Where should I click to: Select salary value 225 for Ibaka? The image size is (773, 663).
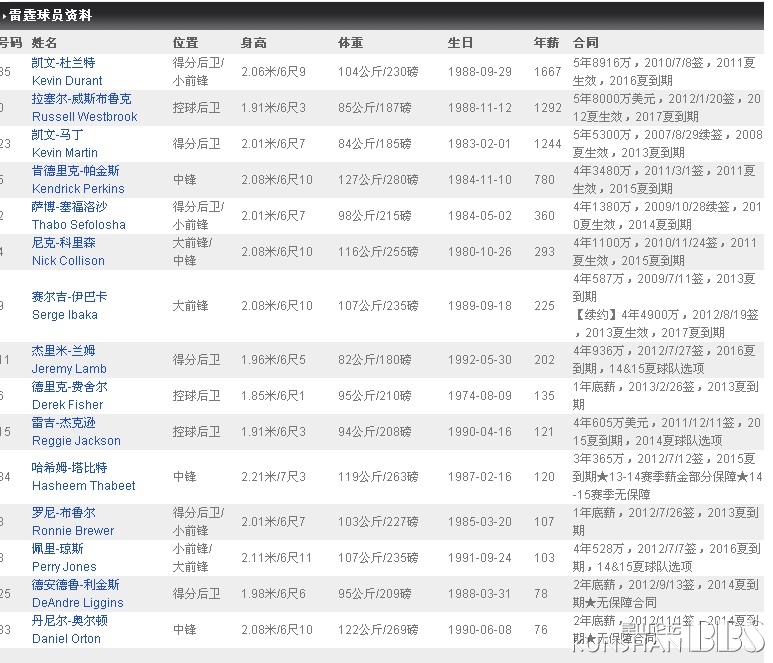point(544,306)
